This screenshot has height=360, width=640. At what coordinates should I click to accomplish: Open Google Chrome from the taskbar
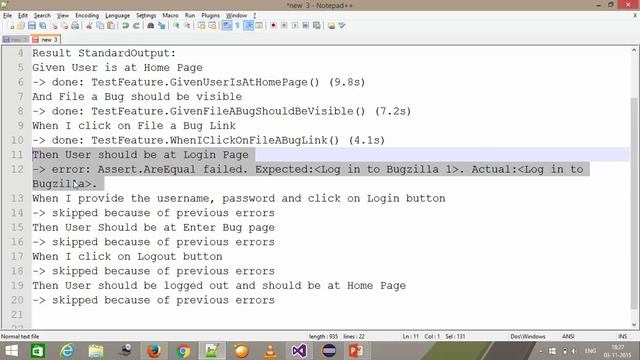183,351
